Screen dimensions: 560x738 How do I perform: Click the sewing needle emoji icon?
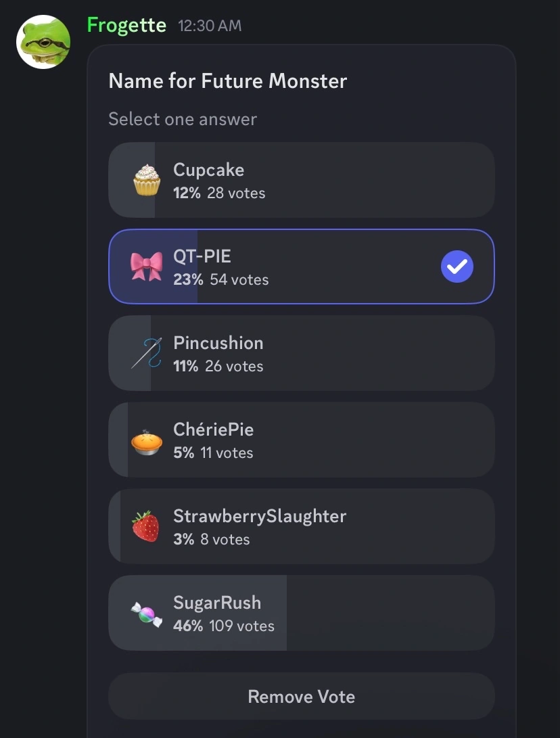tap(147, 353)
